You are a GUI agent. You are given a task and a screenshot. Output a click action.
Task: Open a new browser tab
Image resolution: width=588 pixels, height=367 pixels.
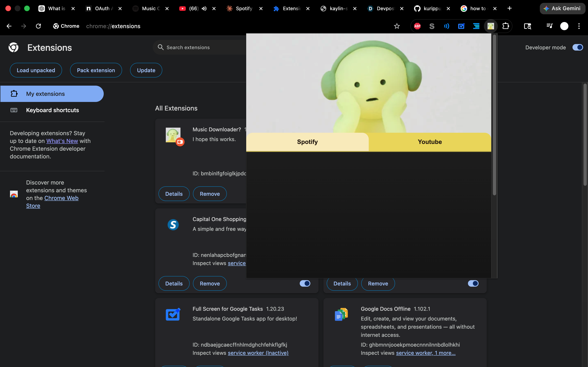pos(510,9)
